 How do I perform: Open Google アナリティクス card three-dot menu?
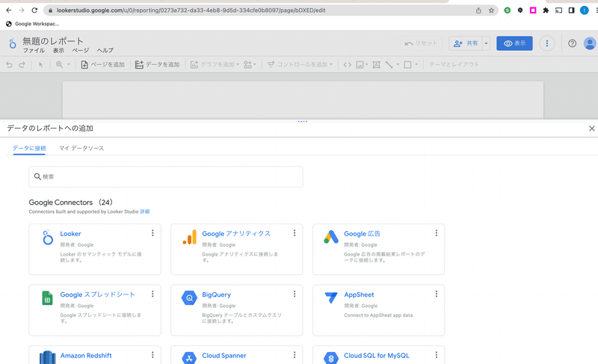click(x=295, y=233)
